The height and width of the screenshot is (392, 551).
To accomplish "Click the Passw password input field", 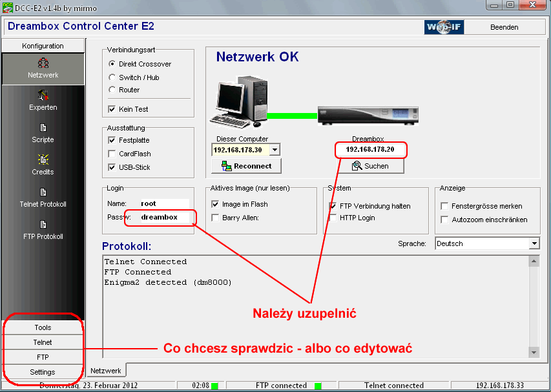I will 164,218.
